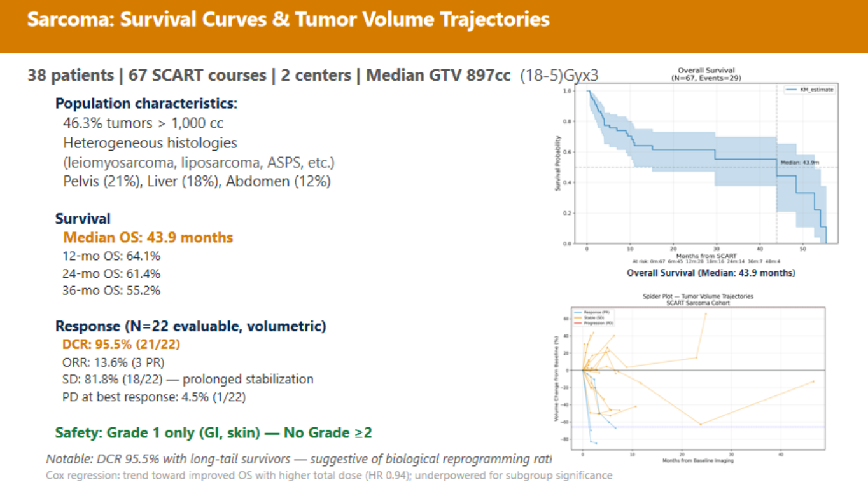Image resolution: width=868 pixels, height=487 pixels.
Task: Click the '46.3% tumors > 1,000 cc' line
Action: (143, 123)
